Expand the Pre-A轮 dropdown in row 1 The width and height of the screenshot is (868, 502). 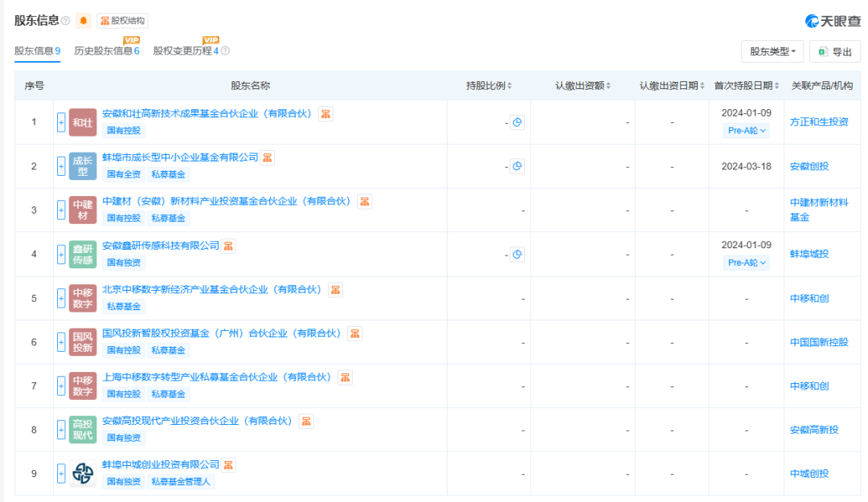click(746, 130)
